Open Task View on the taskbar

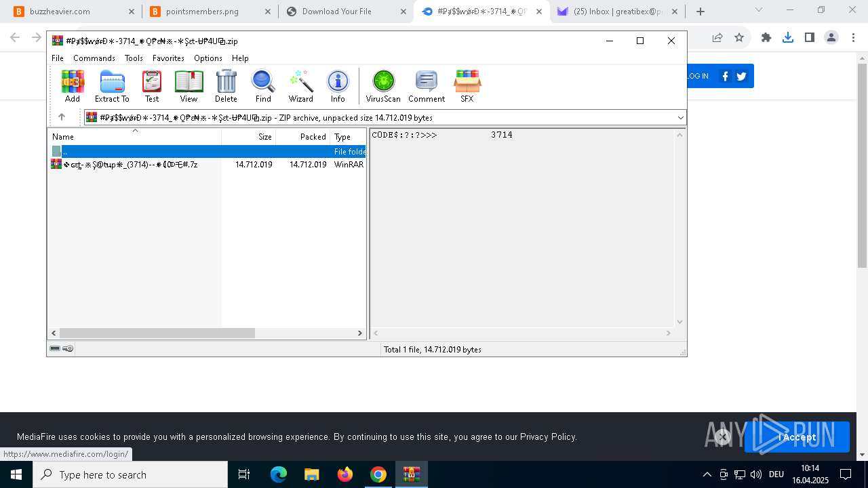244,474
